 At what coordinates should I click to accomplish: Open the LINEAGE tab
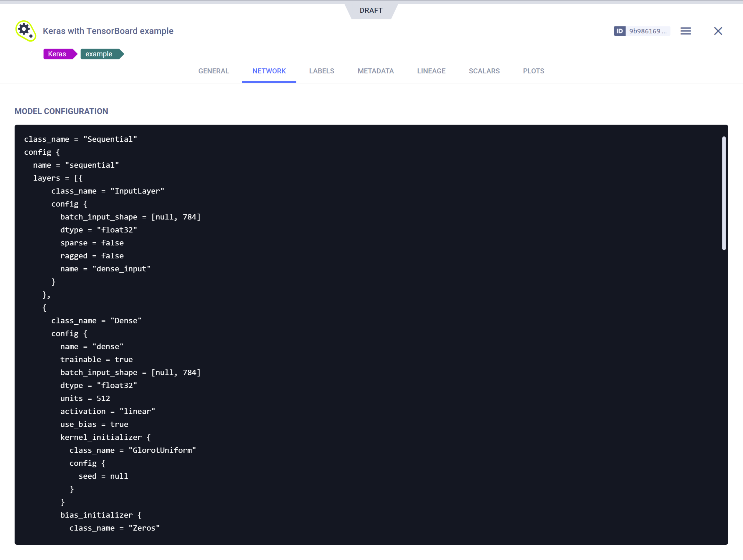click(431, 71)
